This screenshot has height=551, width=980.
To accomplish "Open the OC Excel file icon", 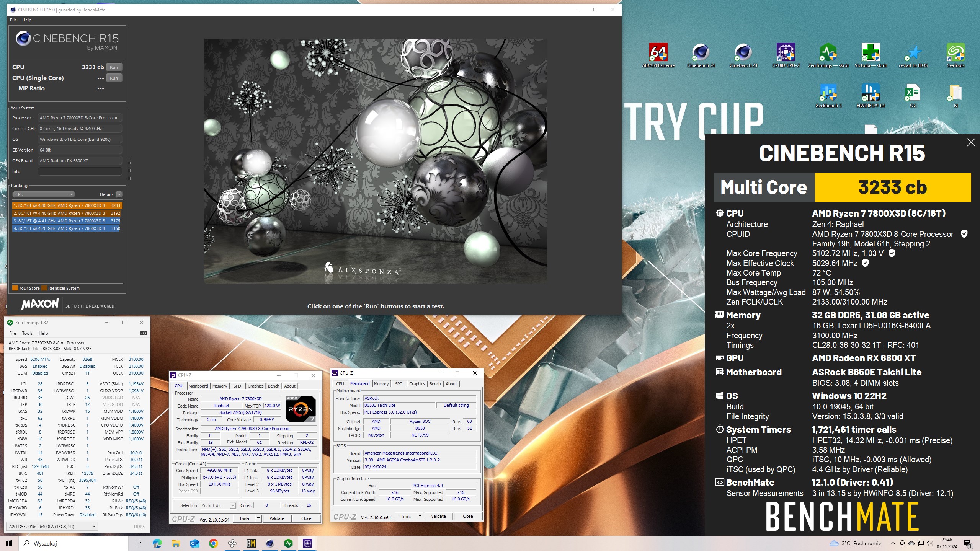I will [x=913, y=96].
